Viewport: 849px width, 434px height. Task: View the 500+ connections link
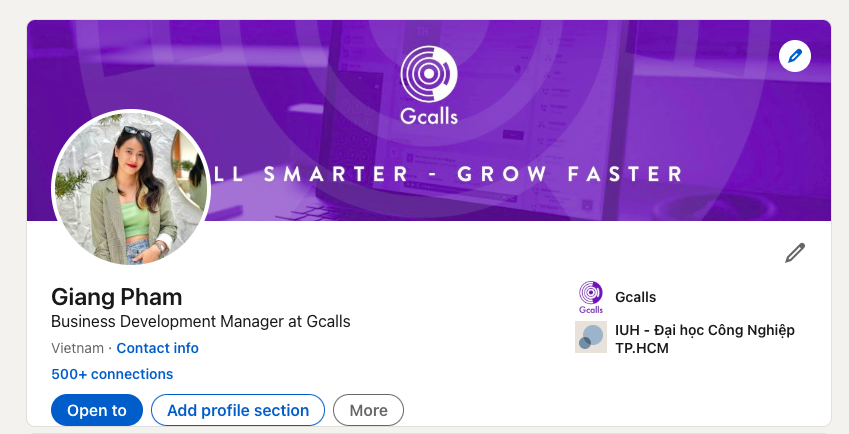(112, 374)
